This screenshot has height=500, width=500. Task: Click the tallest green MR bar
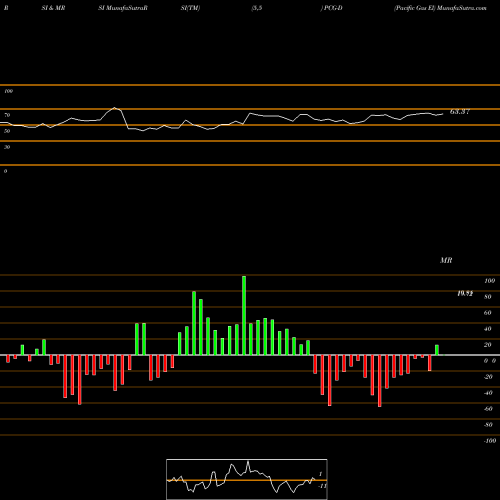pos(244,315)
